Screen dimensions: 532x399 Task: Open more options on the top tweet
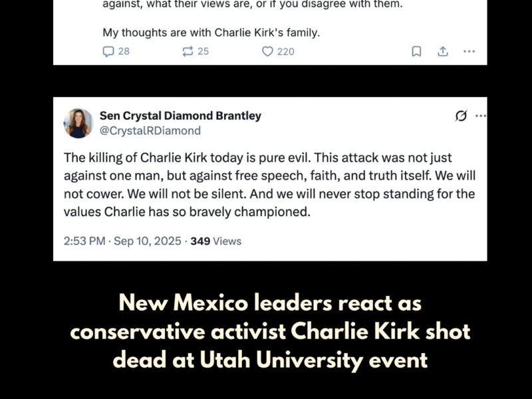coord(469,51)
